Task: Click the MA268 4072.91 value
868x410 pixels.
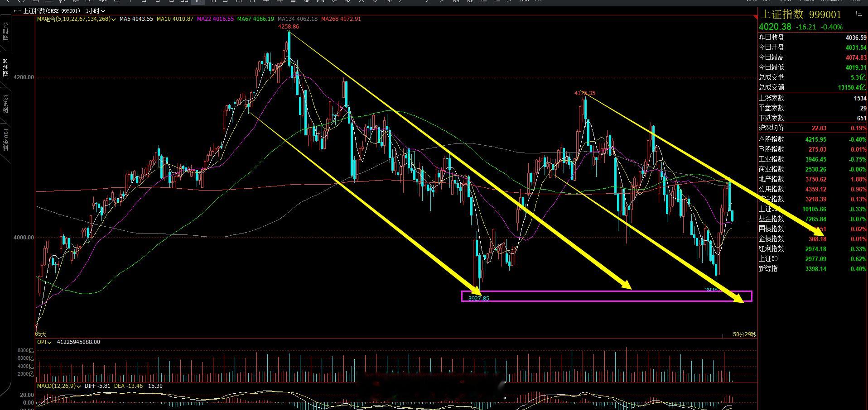Action: click(341, 19)
